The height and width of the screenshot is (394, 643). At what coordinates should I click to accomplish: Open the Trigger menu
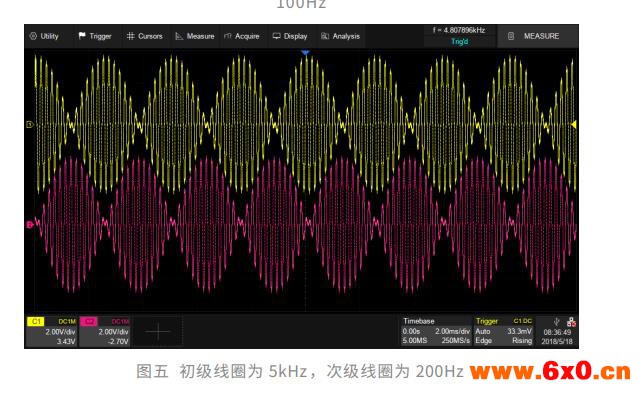pos(95,36)
